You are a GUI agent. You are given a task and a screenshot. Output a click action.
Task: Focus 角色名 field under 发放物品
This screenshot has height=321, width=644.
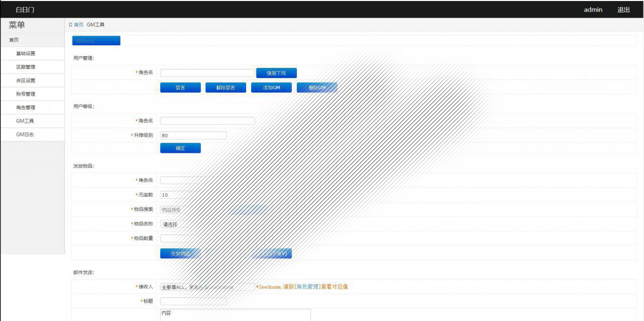[x=207, y=180]
